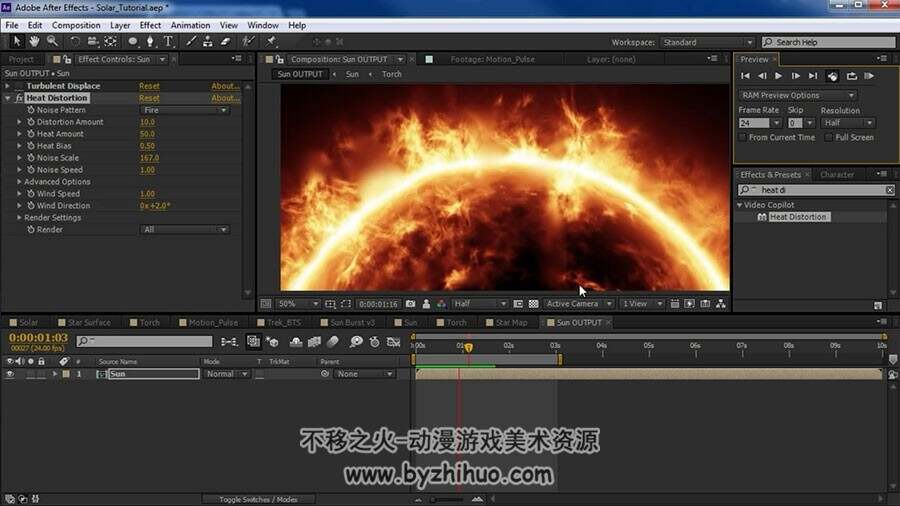This screenshot has height=506, width=900.
Task: Select the Pan Behind tool
Action: pyautogui.click(x=110, y=41)
